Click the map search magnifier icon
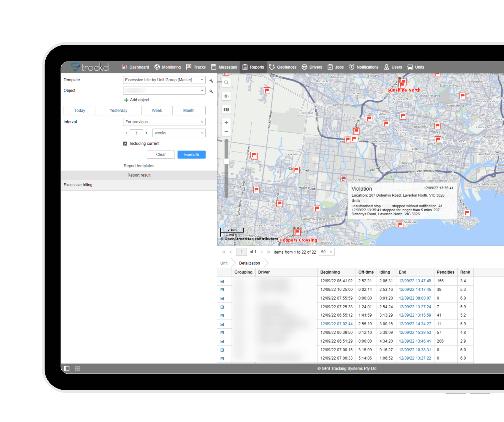Viewport: 504px width, 422px height. (x=226, y=83)
